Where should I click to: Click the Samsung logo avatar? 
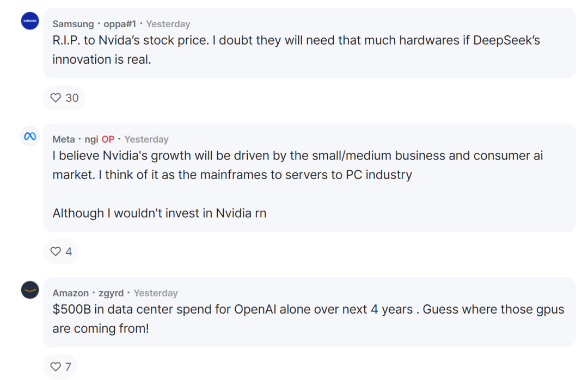[30, 21]
